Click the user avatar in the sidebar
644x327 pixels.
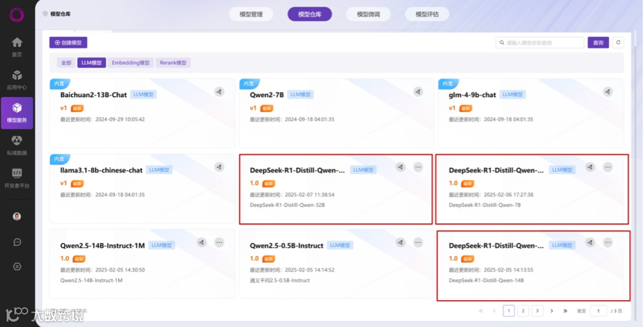coord(17,216)
